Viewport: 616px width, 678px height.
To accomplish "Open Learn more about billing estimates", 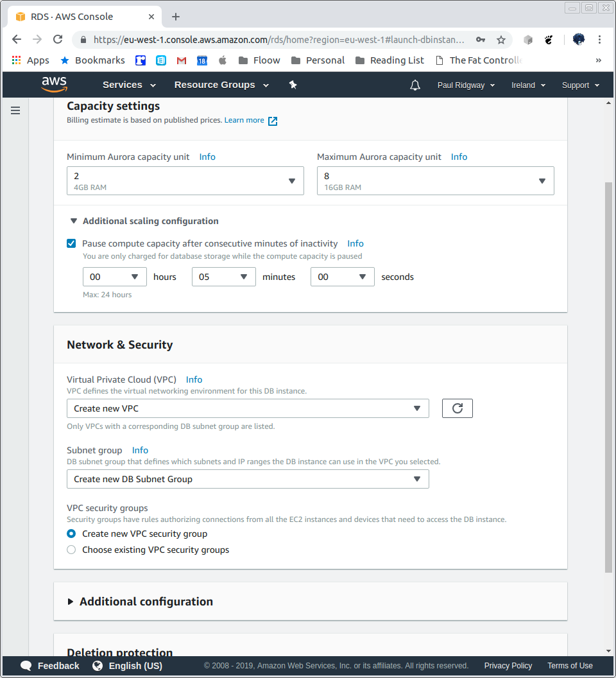I will click(x=244, y=119).
